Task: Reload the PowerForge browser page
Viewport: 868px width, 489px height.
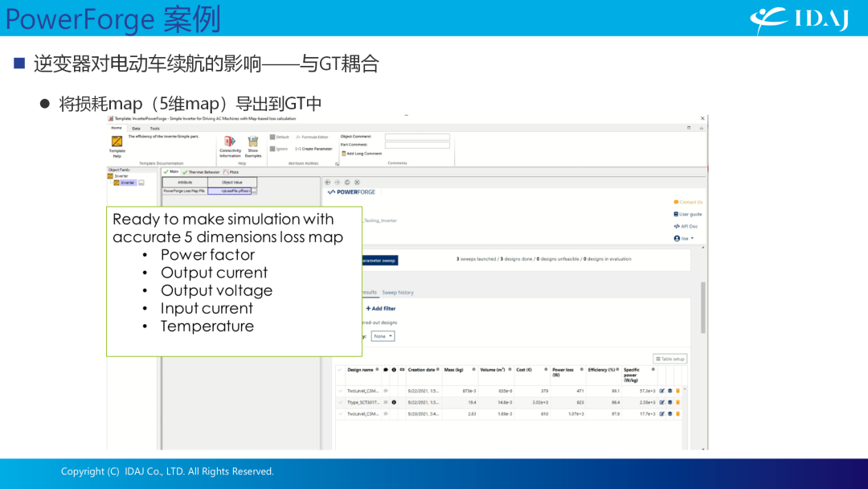Action: coord(347,183)
